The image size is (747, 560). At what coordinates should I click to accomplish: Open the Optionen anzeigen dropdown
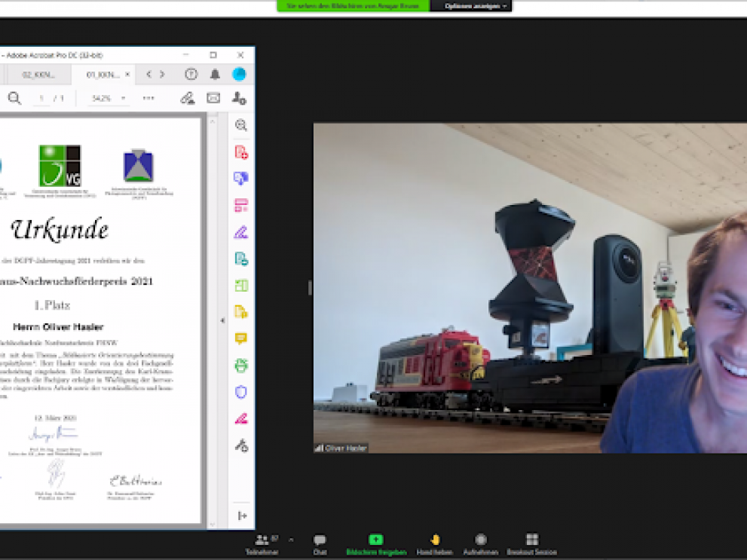coord(471,6)
